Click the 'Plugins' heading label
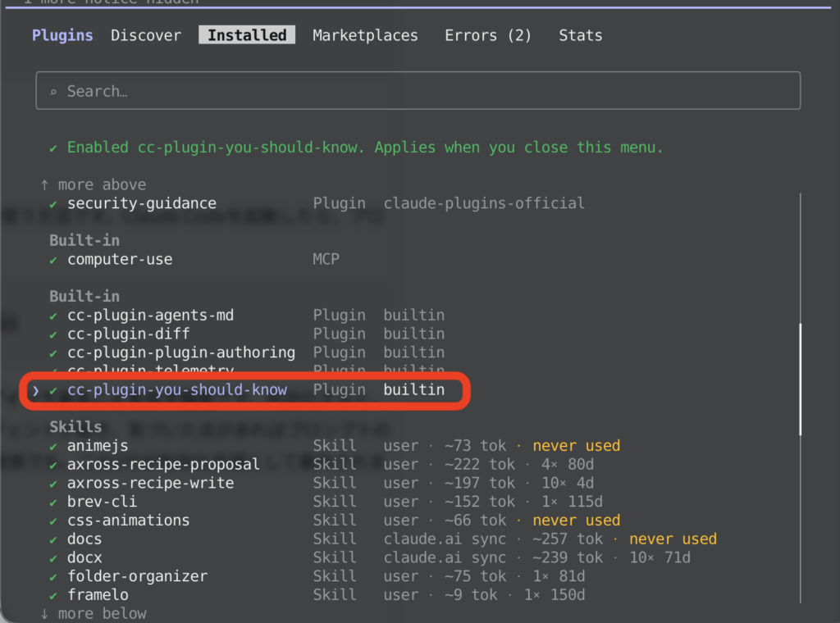 pos(62,35)
